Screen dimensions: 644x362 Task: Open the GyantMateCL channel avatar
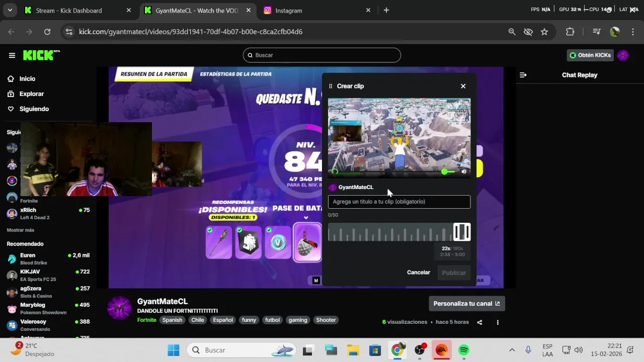pyautogui.click(x=120, y=308)
